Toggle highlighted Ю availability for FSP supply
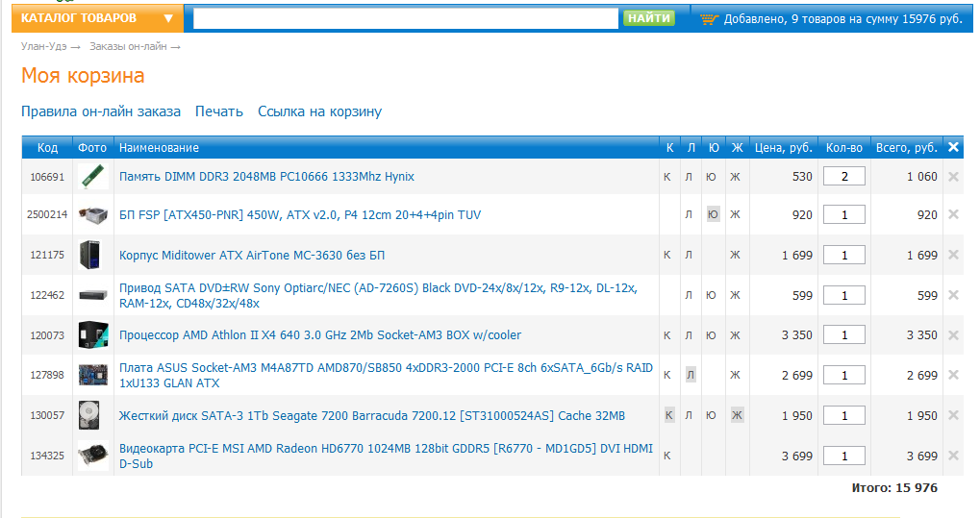This screenshot has height=518, width=980. point(713,214)
